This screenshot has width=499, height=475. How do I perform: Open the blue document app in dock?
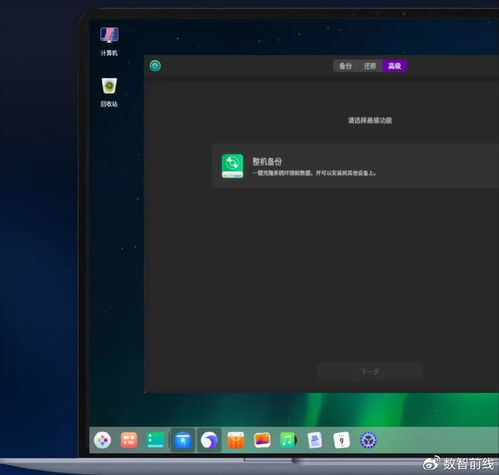315,440
